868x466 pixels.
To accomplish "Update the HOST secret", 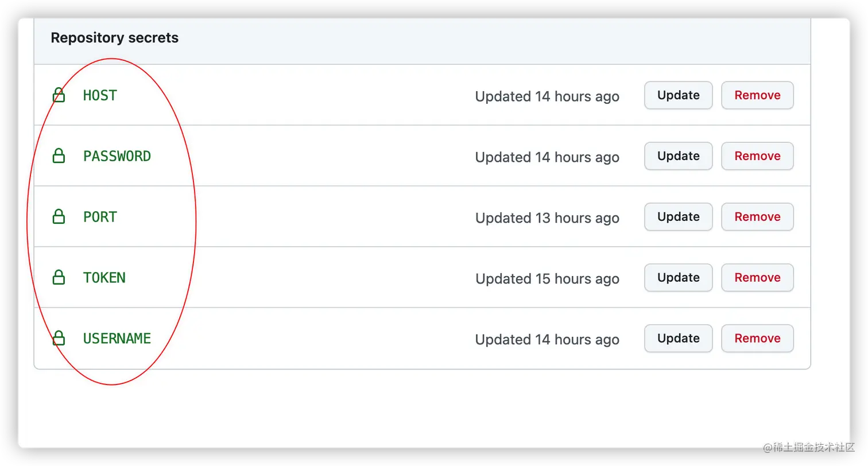I will (679, 95).
